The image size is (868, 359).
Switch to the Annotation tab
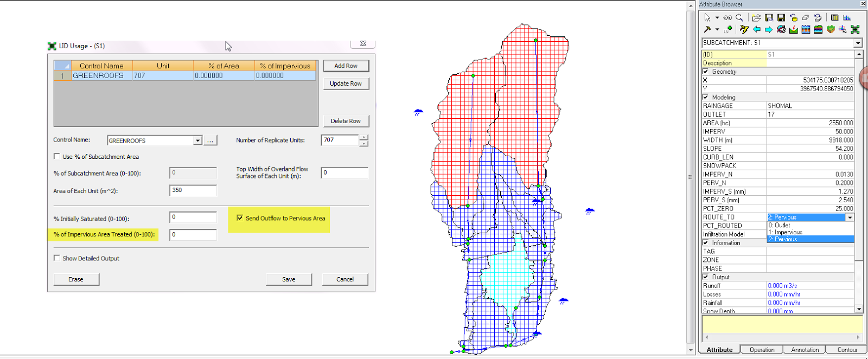(x=805, y=350)
